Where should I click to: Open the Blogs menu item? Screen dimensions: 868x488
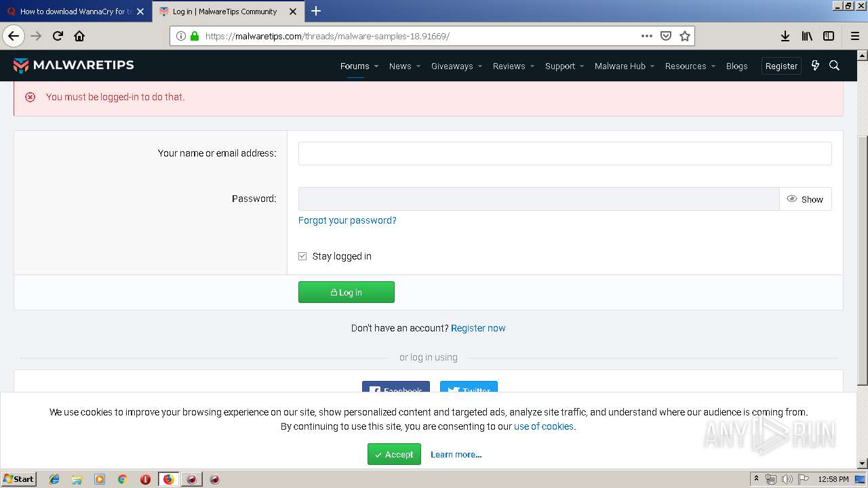(x=736, y=66)
